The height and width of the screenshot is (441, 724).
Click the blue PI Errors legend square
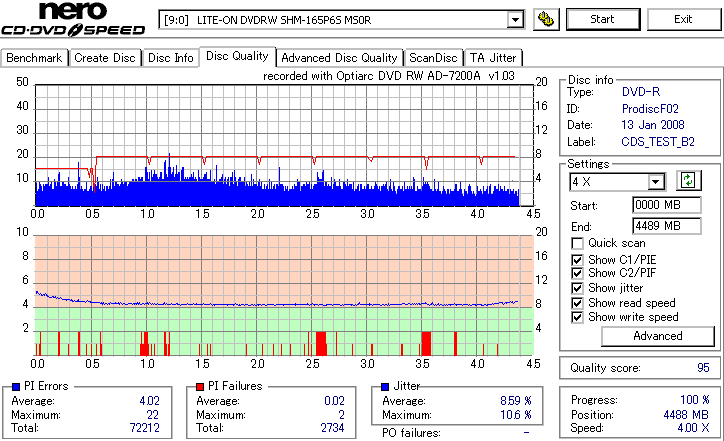pos(16,387)
